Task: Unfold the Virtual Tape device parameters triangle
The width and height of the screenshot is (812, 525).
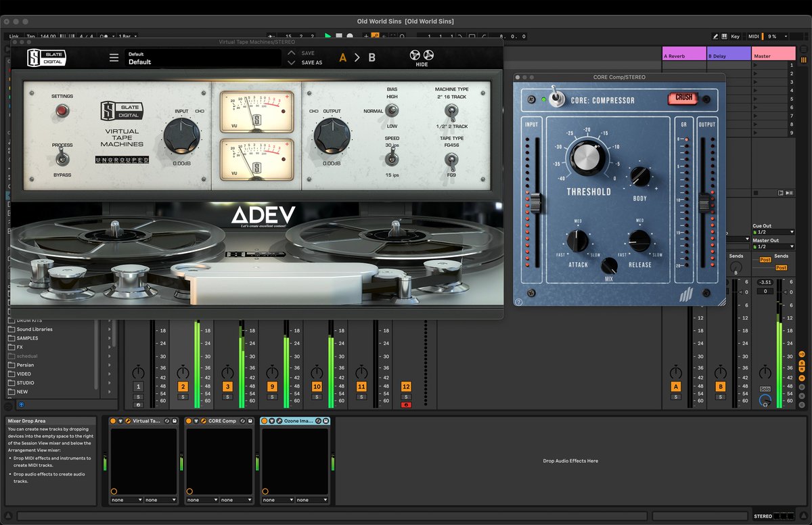Action: [x=120, y=421]
